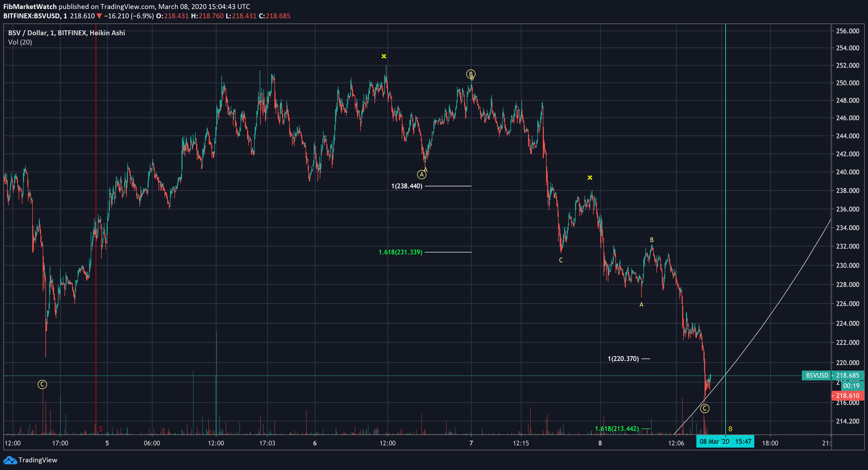Click the date 6 on time axis
The width and height of the screenshot is (868, 470).
(x=315, y=443)
